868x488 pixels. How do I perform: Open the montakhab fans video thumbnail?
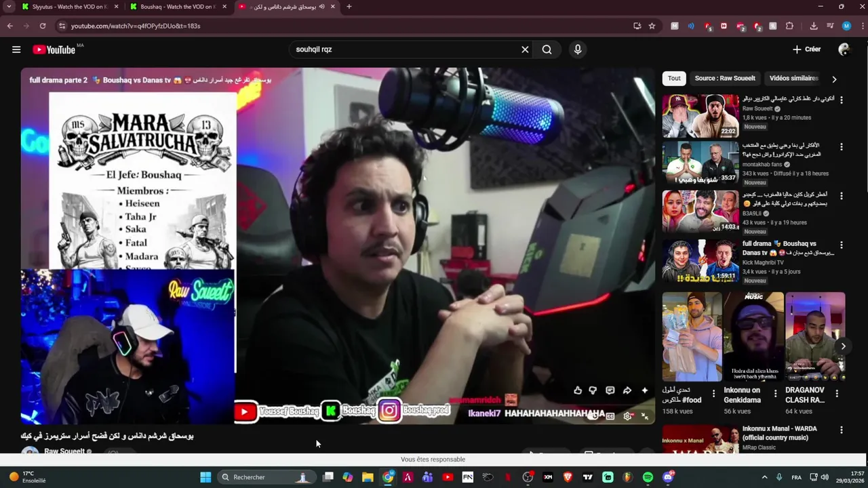click(x=701, y=163)
